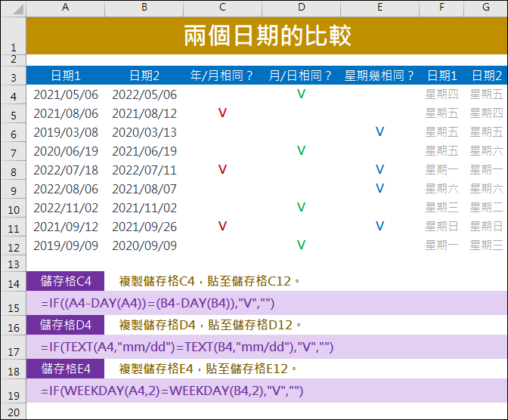Click the blue V in row 11
The image size is (508, 420).
[379, 226]
